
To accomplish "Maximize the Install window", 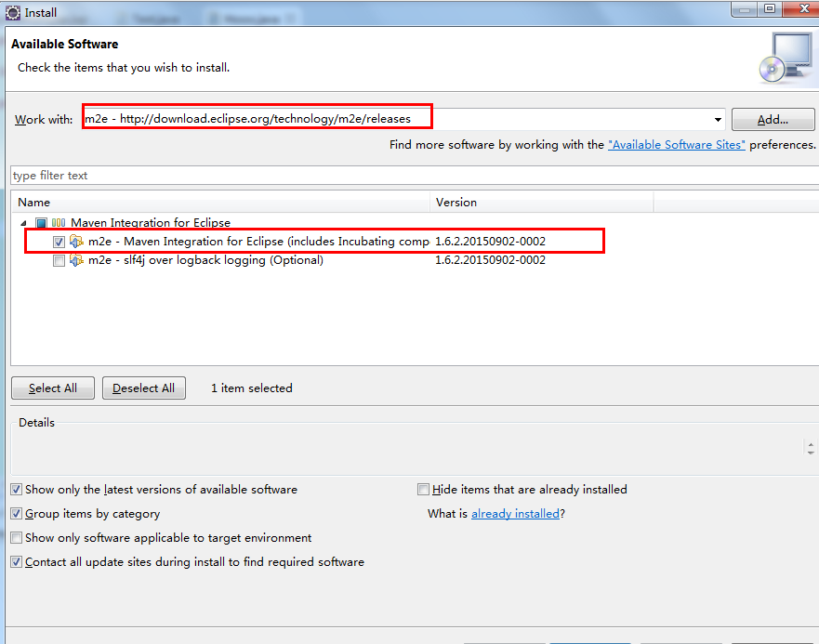I will tap(770, 9).
